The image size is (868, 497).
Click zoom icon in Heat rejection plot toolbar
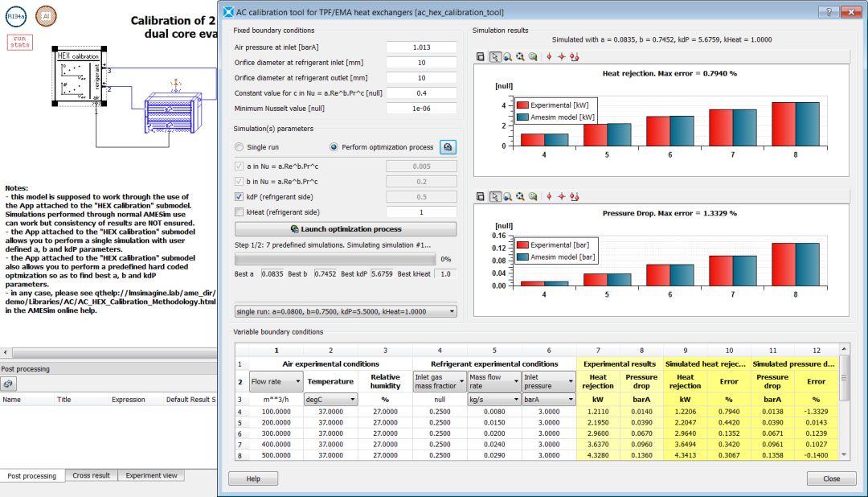point(508,57)
